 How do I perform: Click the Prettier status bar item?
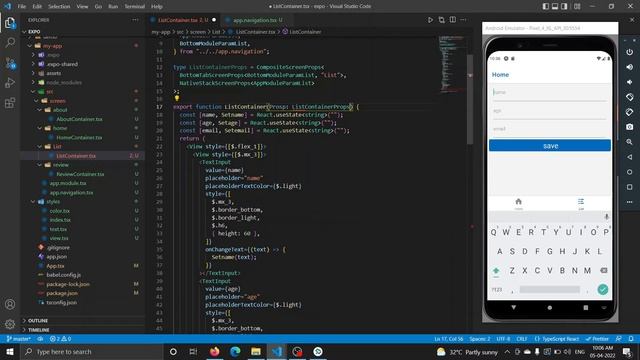pos(597,339)
